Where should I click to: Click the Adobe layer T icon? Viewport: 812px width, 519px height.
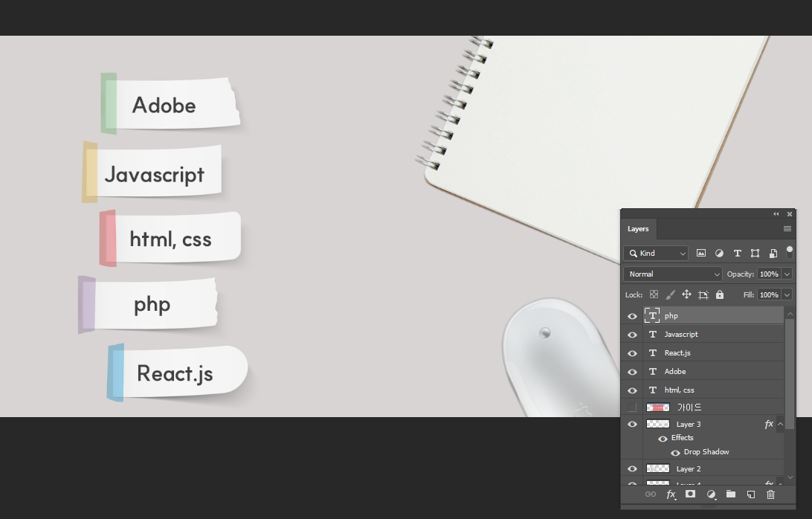[x=653, y=371]
